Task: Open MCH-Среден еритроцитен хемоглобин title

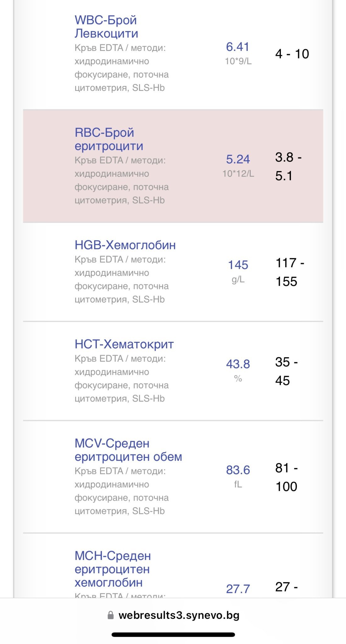Action: 113,569
